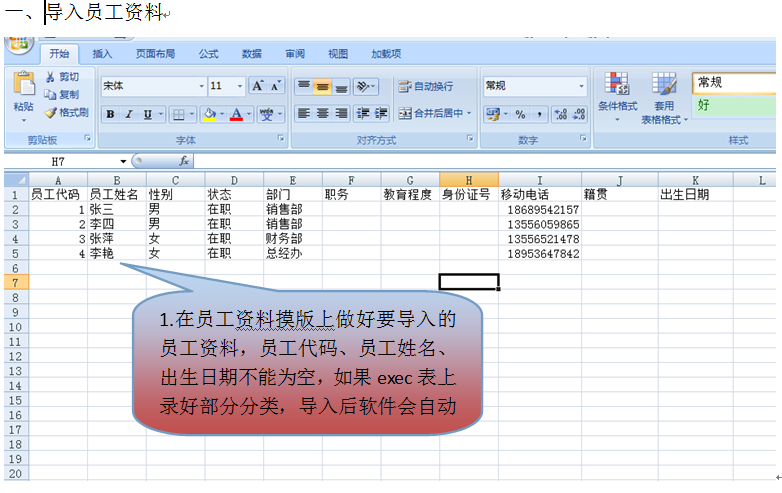Viewport: 782px width, 493px height.
Task: Apply the green 好 cell style
Action: pos(734,105)
